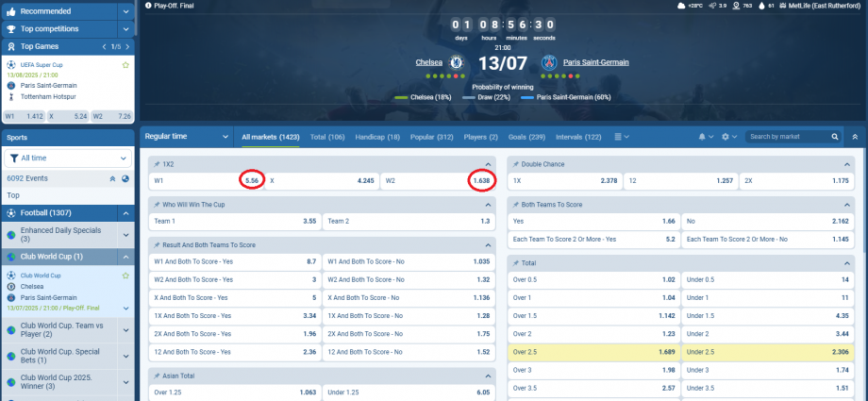
Task: Click the humidity droplet icon
Action: (x=761, y=6)
